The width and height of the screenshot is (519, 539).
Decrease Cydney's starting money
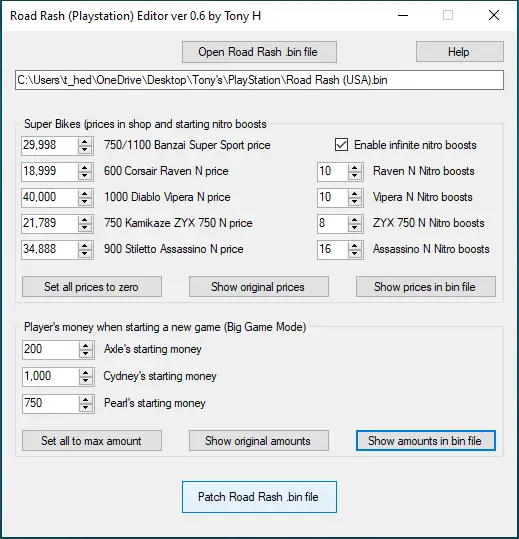[86, 381]
